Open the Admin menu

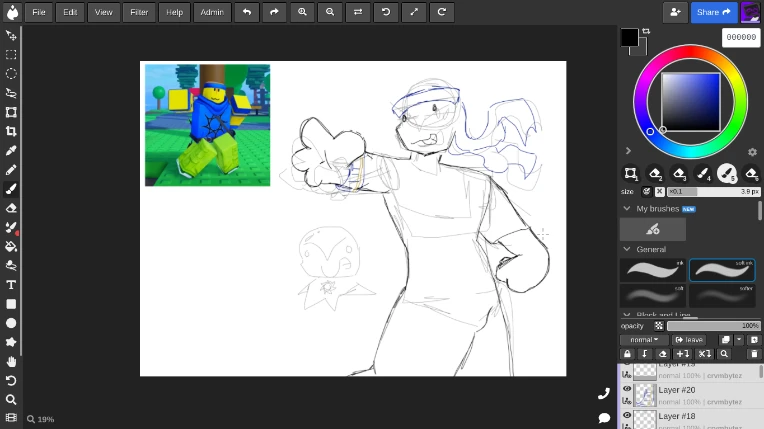[212, 12]
